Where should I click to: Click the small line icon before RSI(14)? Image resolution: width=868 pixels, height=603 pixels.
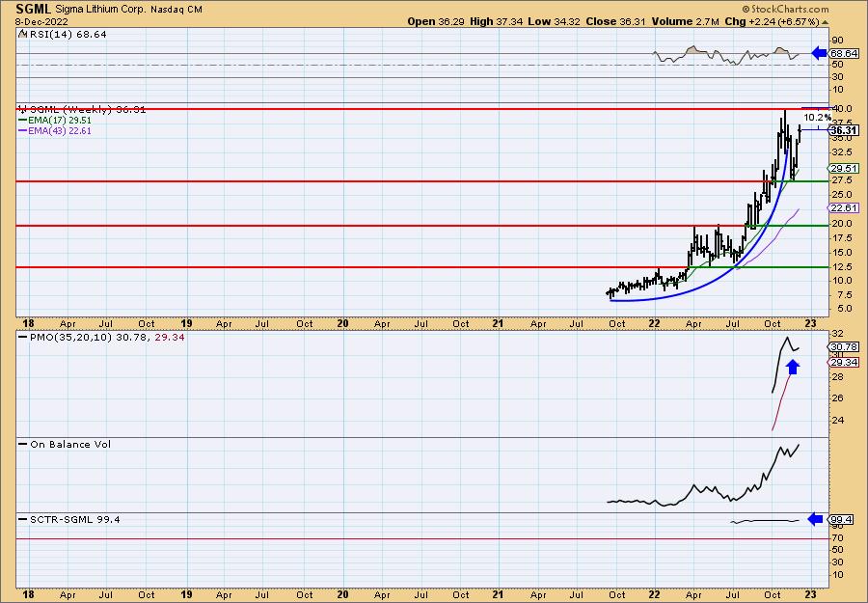click(23, 35)
